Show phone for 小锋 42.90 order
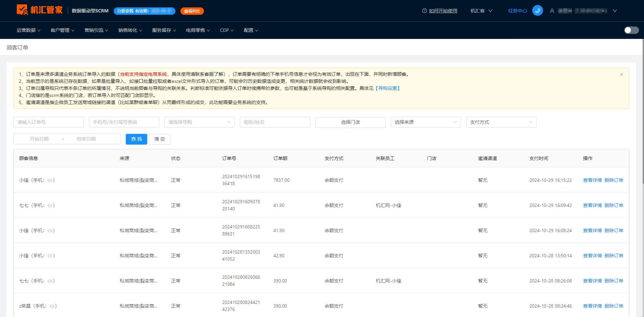 tap(50, 256)
